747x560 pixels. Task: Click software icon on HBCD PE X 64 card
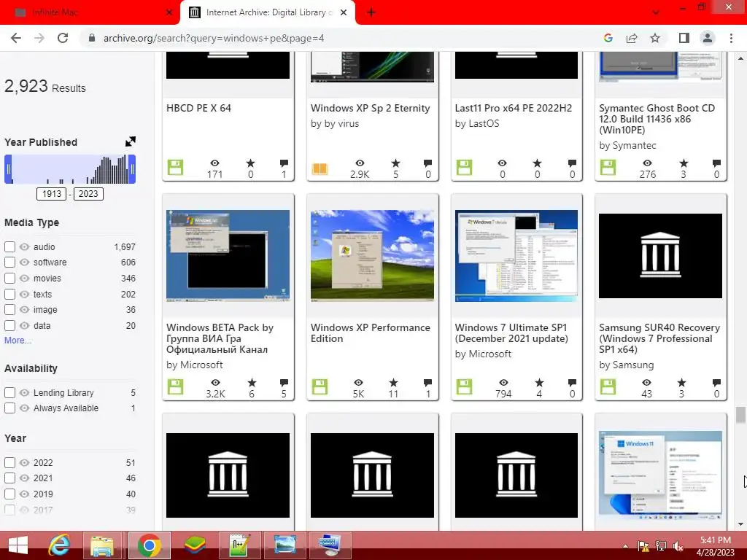click(175, 167)
